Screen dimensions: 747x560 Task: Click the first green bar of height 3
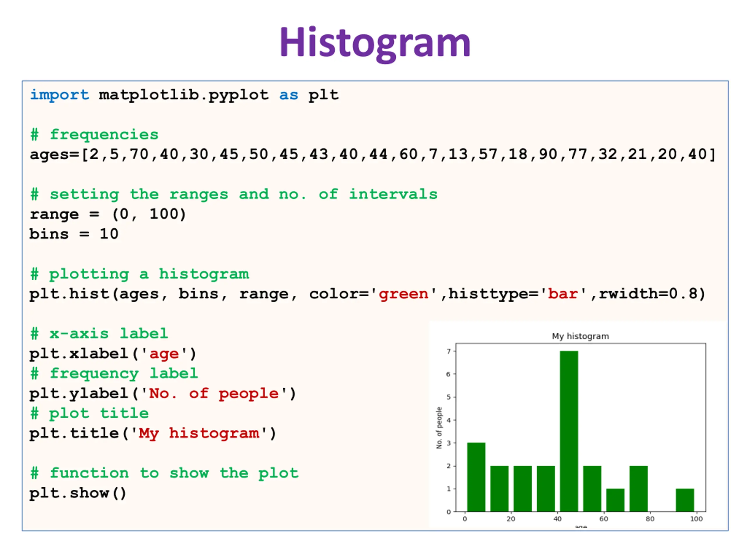pyautogui.click(x=476, y=477)
